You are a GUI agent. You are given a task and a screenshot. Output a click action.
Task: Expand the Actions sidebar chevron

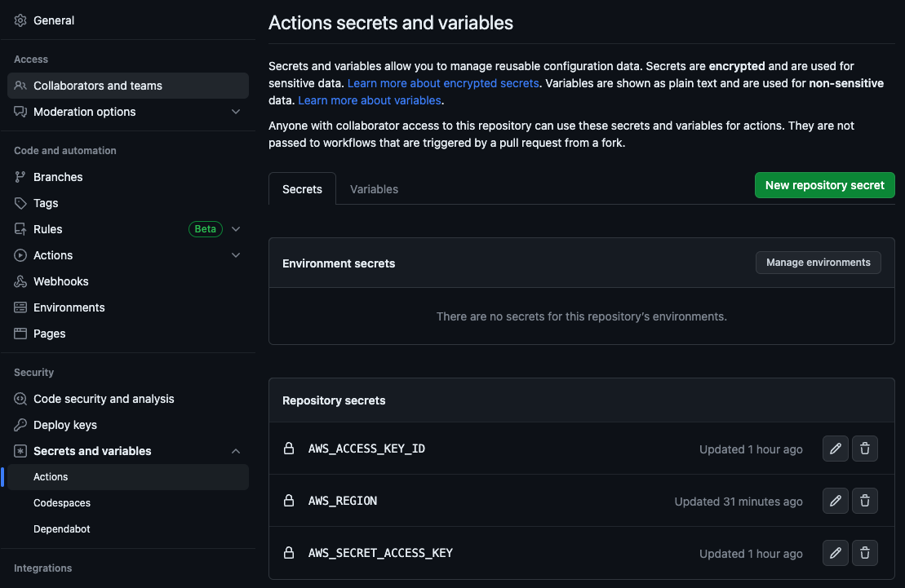point(236,255)
